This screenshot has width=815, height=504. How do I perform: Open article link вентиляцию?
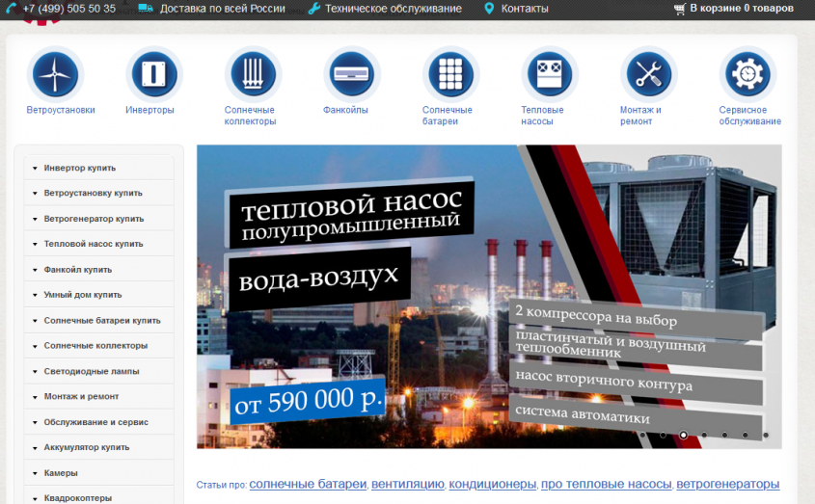pyautogui.click(x=408, y=485)
